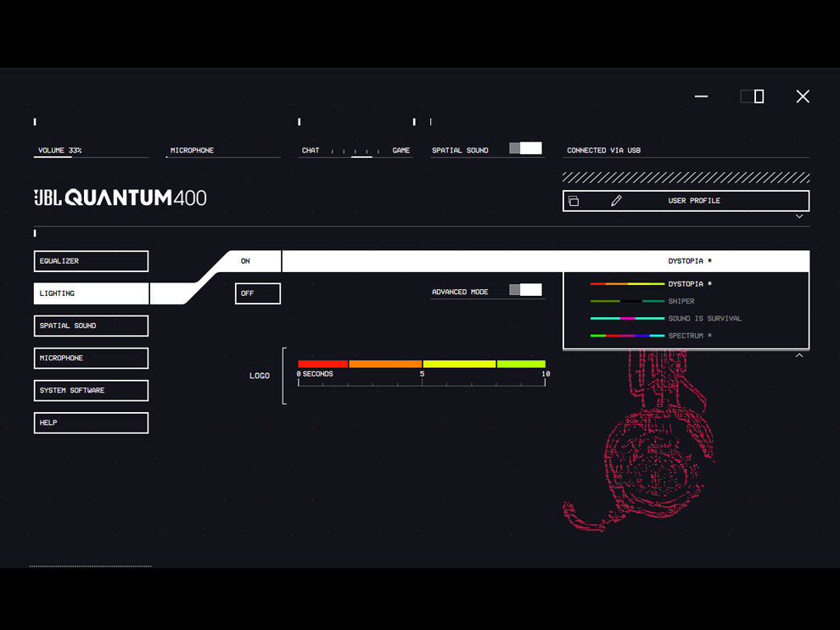Turn lighting OFF
The image size is (840, 630).
[258, 293]
